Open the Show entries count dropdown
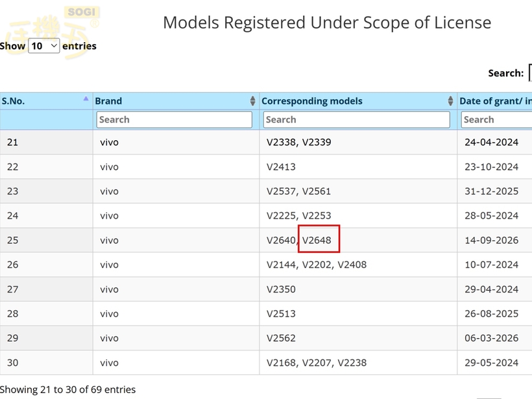Screen dimensions: 532x399 [43, 46]
